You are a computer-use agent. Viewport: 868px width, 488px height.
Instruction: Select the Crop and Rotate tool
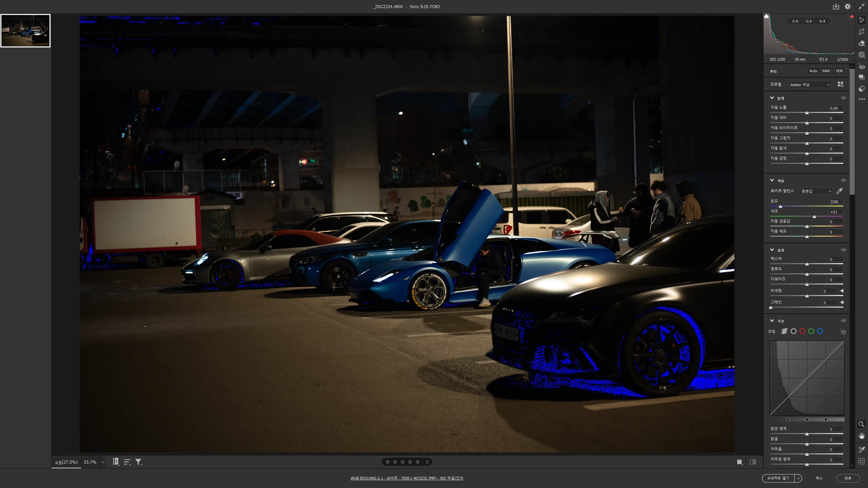[x=862, y=32]
